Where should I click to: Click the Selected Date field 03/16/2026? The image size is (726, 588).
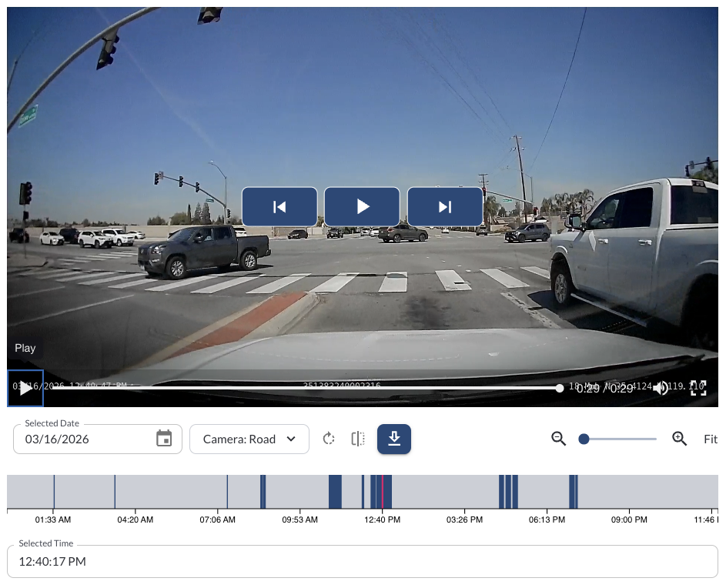click(85, 439)
